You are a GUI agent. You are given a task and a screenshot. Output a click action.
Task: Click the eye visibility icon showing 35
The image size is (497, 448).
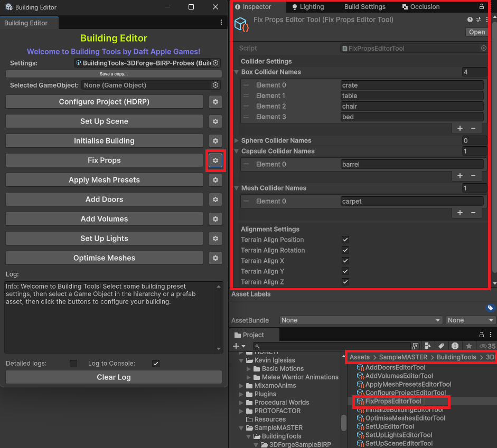coord(486,346)
